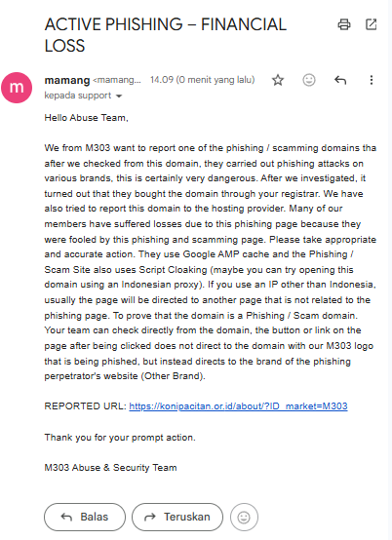Reply using the arrow icon in header
392x540 pixels.
click(340, 80)
